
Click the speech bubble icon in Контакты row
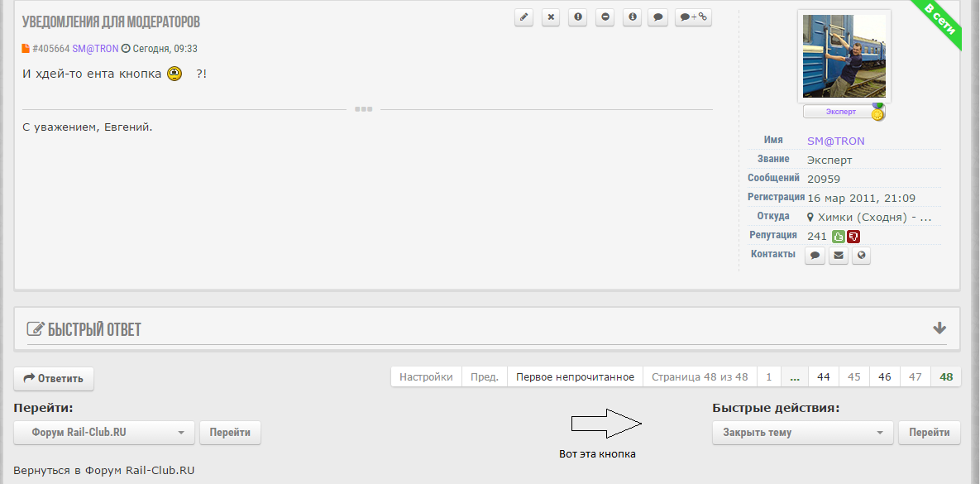(x=815, y=256)
